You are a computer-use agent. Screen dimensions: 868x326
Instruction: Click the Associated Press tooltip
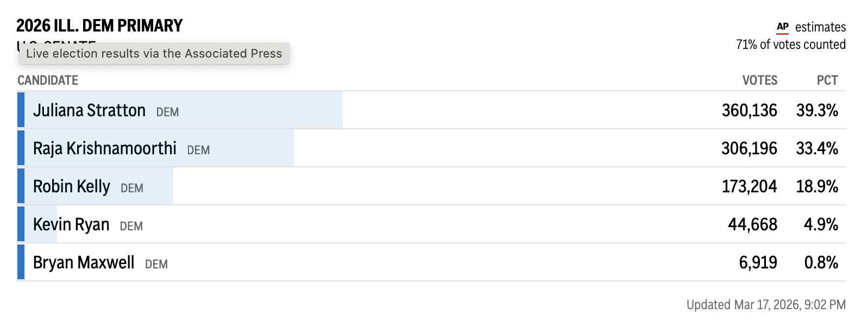pos(154,53)
